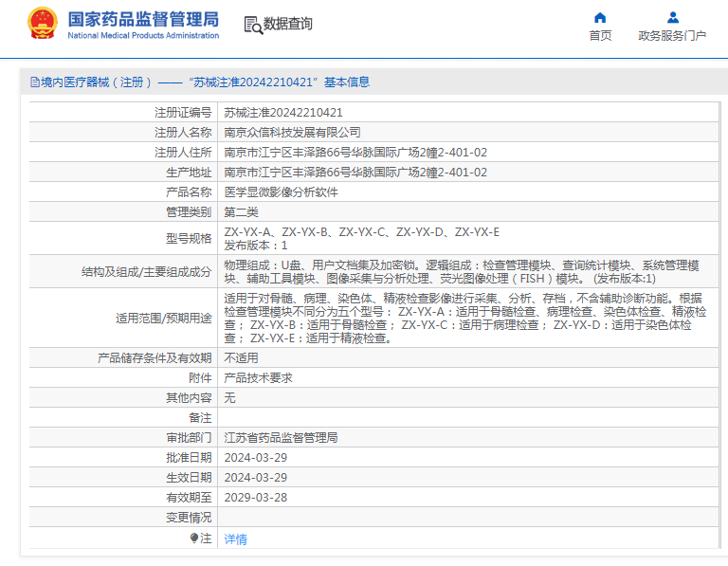Image resolution: width=728 pixels, height=566 pixels.
Task: Click 结构及组成/主要组成成分 label
Action: click(146, 272)
